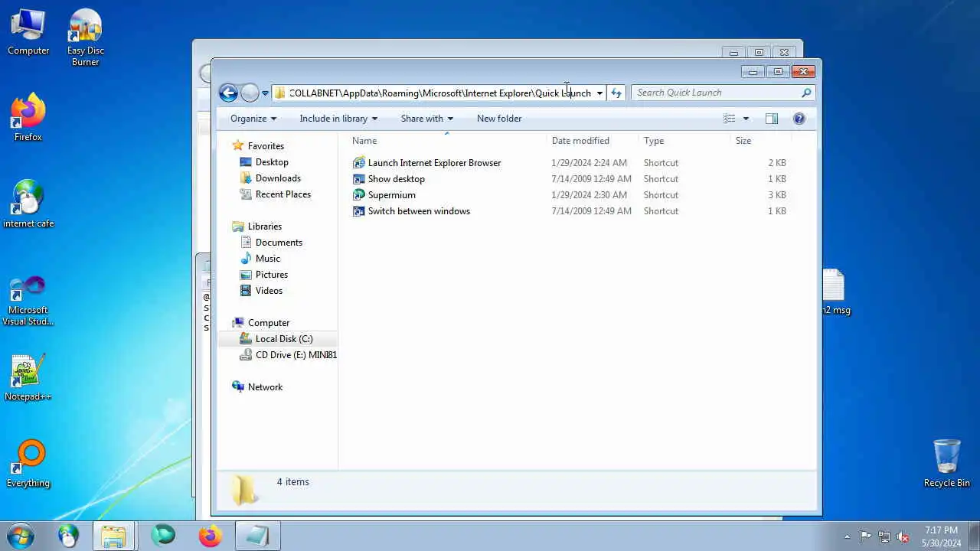Screen dimensions: 980x551
Task: Open the Music library
Action: tap(267, 259)
